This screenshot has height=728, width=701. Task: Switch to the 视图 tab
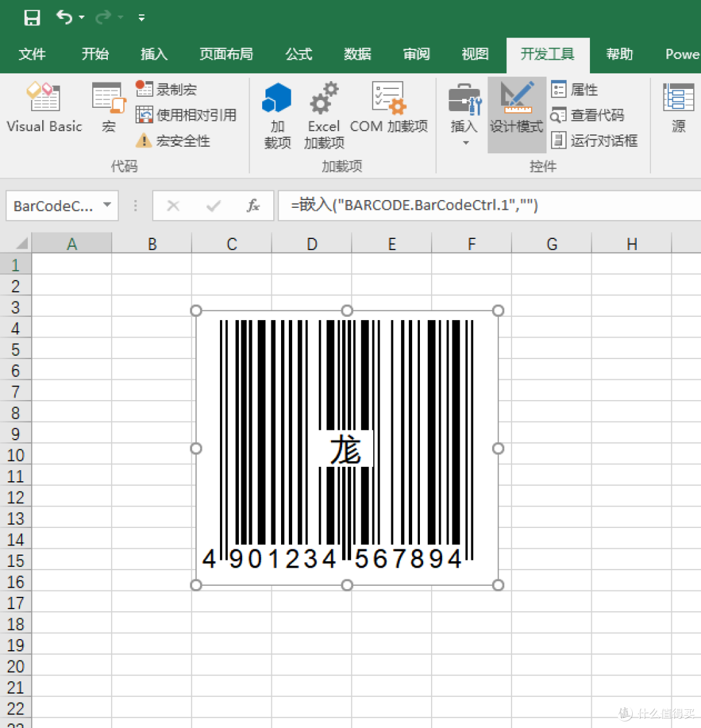476,55
